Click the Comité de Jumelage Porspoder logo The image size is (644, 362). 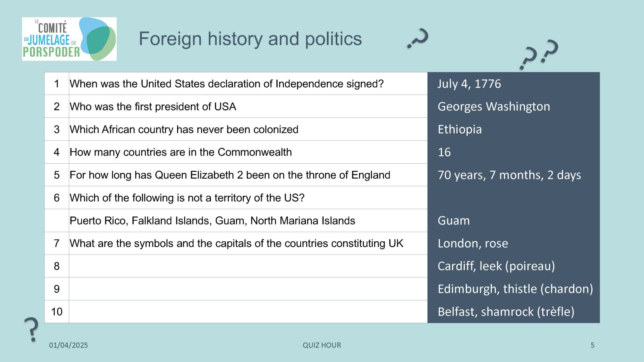[69, 39]
